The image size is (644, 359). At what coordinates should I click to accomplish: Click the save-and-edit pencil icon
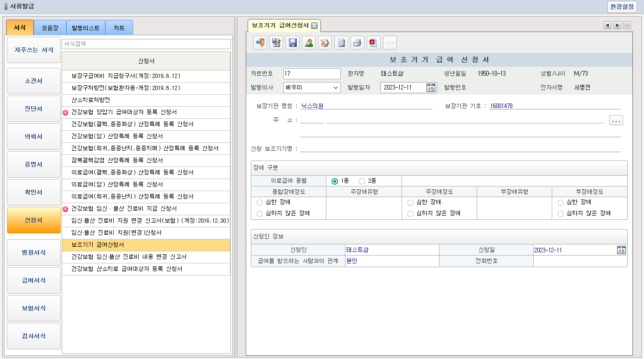coord(276,43)
